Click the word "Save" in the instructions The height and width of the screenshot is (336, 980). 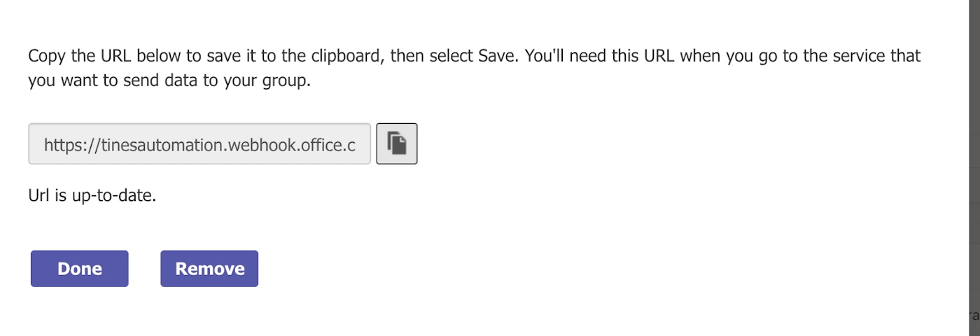tap(497, 56)
